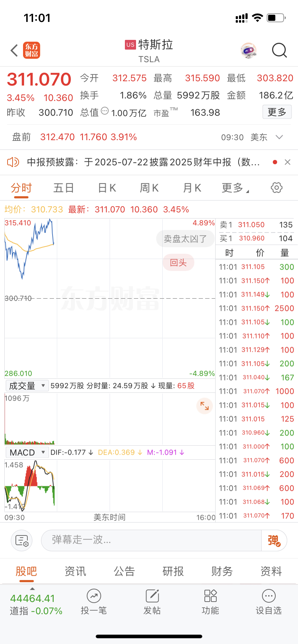This screenshot has width=298, height=644.
Task: Open the 研报 tab
Action: click(173, 571)
